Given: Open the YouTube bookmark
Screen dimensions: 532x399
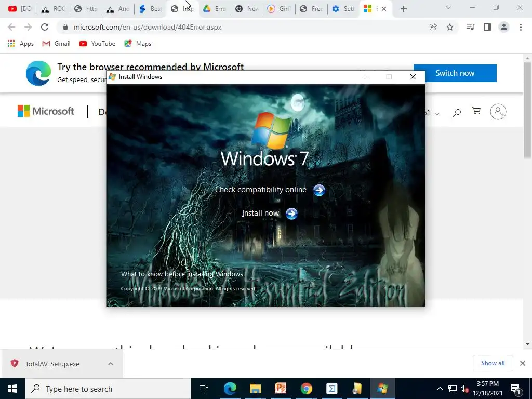Looking at the screenshot, I should [x=97, y=44].
